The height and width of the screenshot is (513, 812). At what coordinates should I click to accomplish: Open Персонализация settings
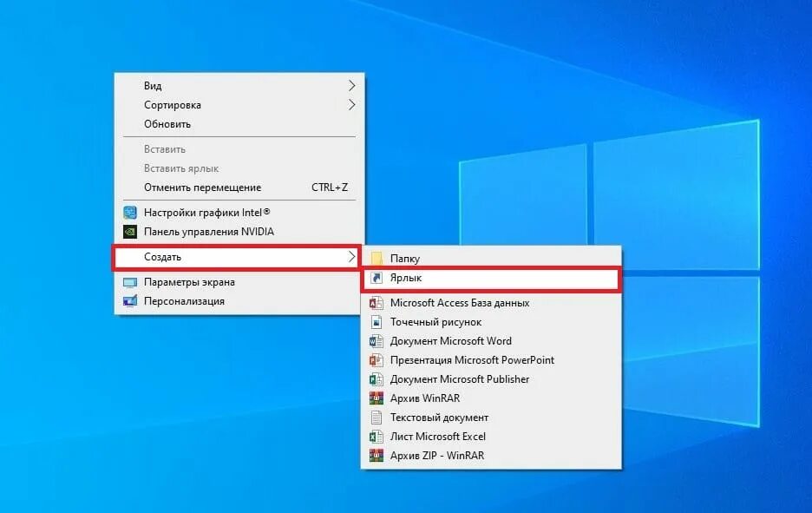pyautogui.click(x=239, y=301)
